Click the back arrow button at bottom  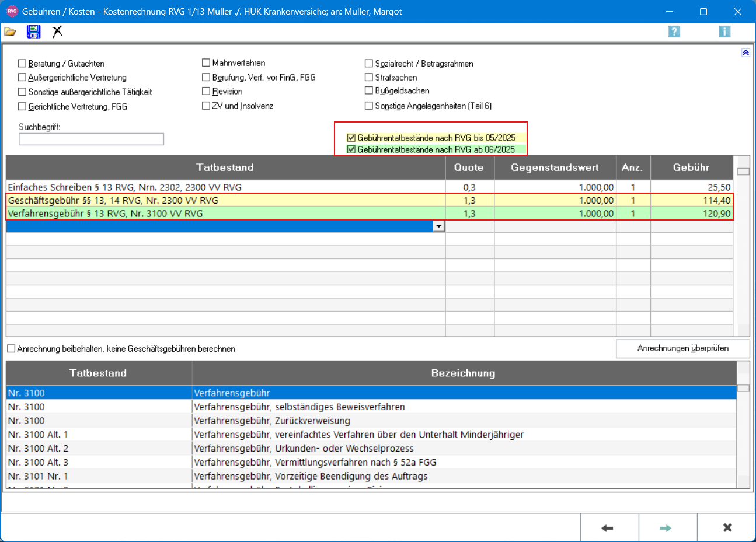608,528
